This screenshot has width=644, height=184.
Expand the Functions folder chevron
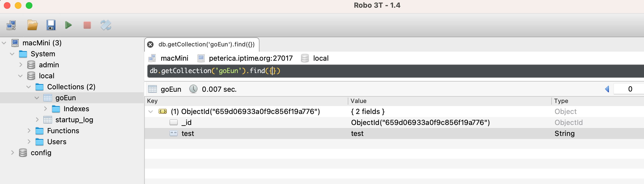[x=29, y=131]
